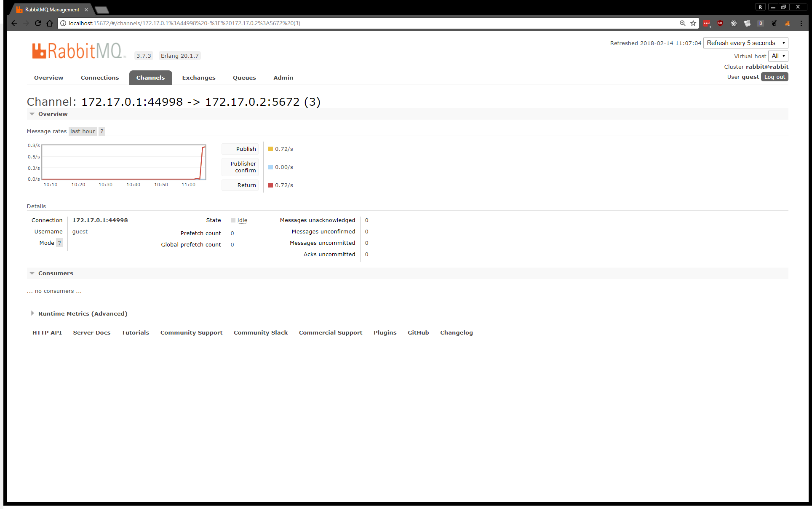Click the yellow Publish legend swatch
812x509 pixels.
pos(271,149)
